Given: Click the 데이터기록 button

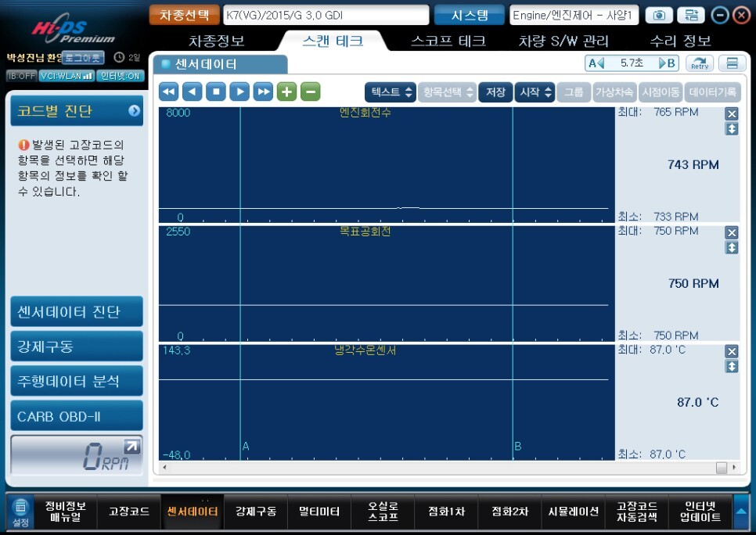Looking at the screenshot, I should coord(713,92).
